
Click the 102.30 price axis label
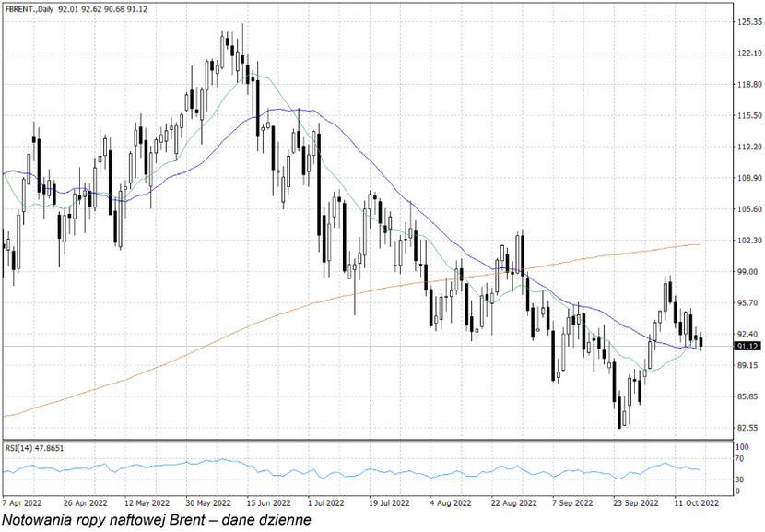click(747, 240)
